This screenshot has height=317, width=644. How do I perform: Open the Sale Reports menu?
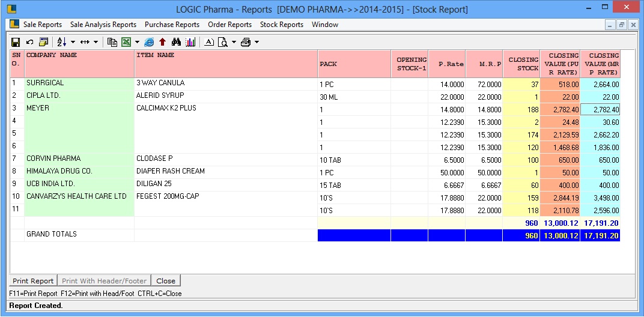[x=43, y=25]
